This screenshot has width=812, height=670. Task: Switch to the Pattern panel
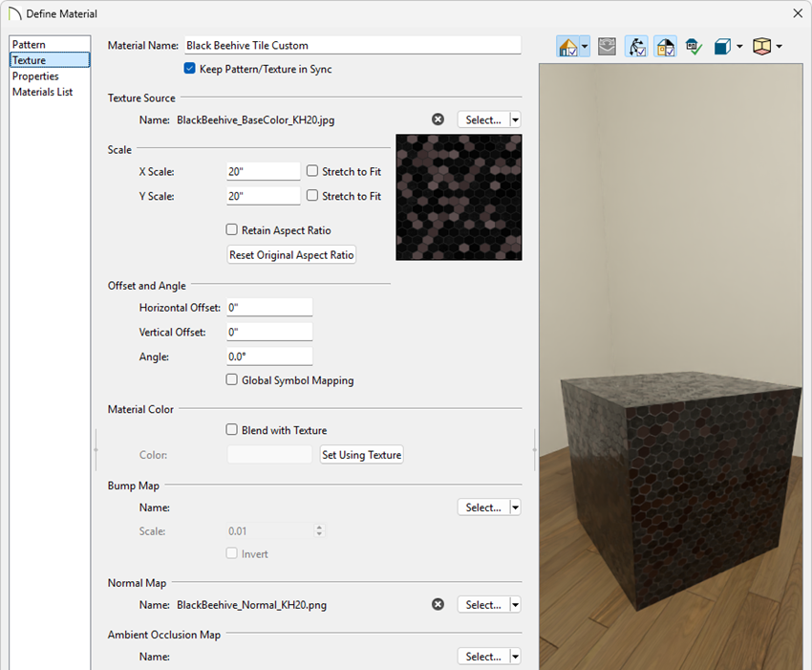(x=33, y=43)
